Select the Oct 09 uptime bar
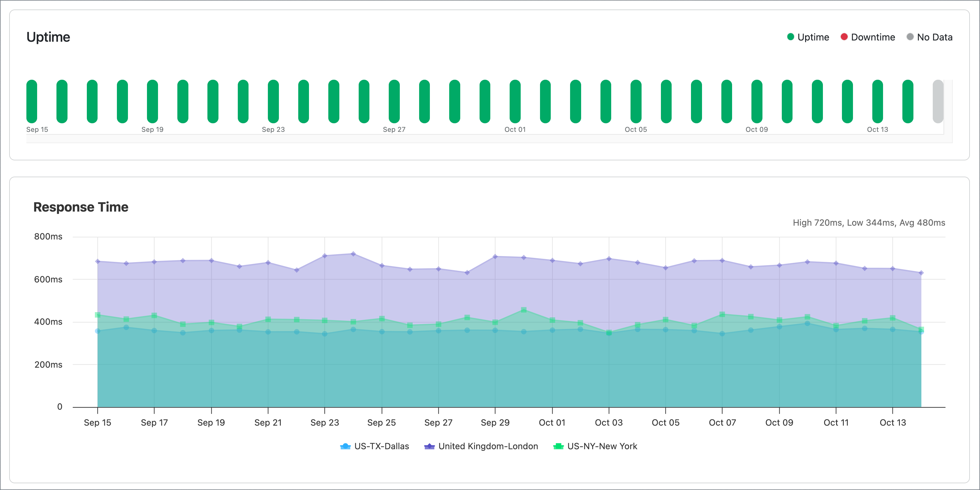 [757, 101]
